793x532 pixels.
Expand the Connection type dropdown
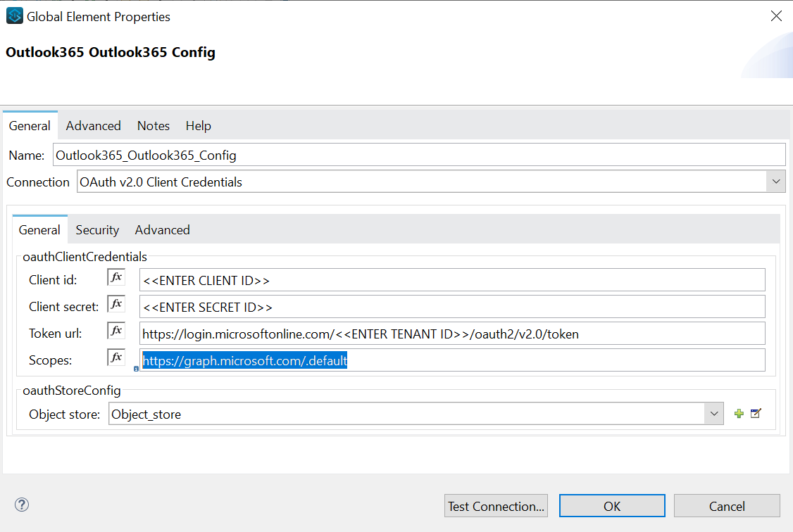[x=776, y=182]
